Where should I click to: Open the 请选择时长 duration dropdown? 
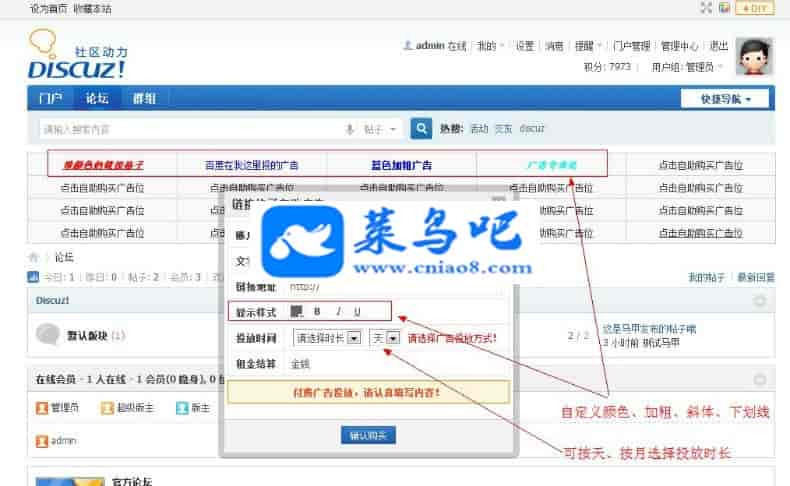[x=327, y=338]
